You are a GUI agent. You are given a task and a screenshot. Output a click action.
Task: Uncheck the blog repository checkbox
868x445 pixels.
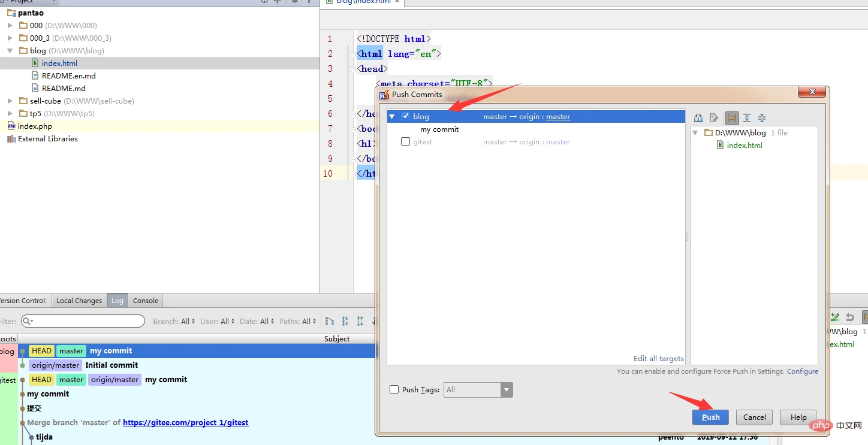[x=406, y=116]
